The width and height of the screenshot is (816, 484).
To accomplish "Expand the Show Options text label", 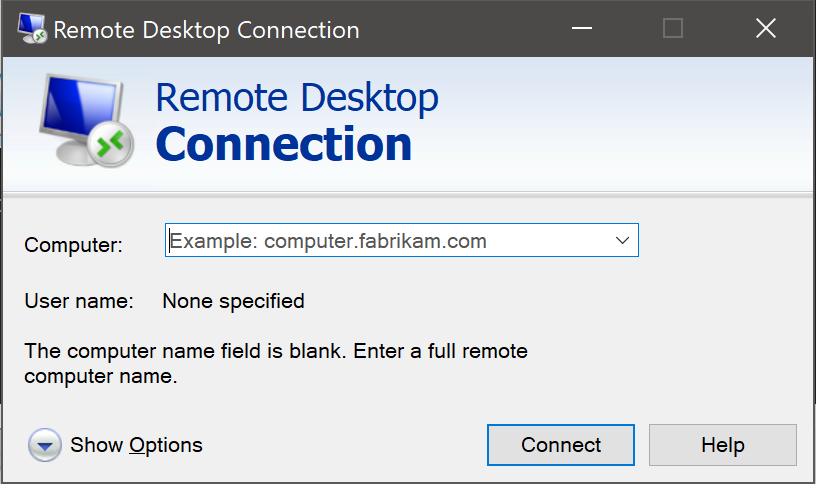I will click(x=136, y=445).
